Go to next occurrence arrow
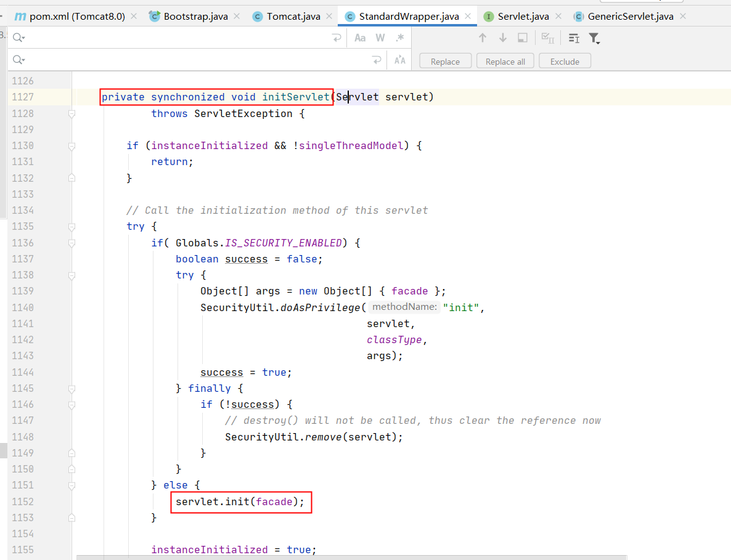This screenshot has height=560, width=731. click(x=502, y=38)
